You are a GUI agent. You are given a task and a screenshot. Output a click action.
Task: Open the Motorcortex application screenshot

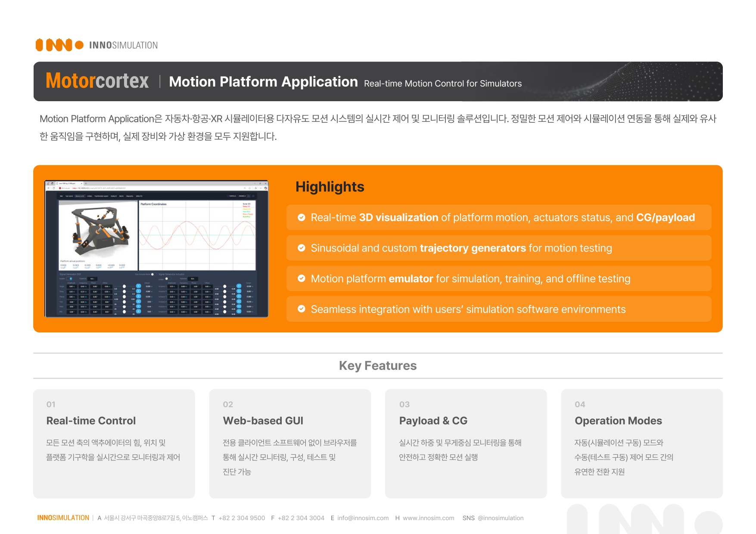[156, 249]
